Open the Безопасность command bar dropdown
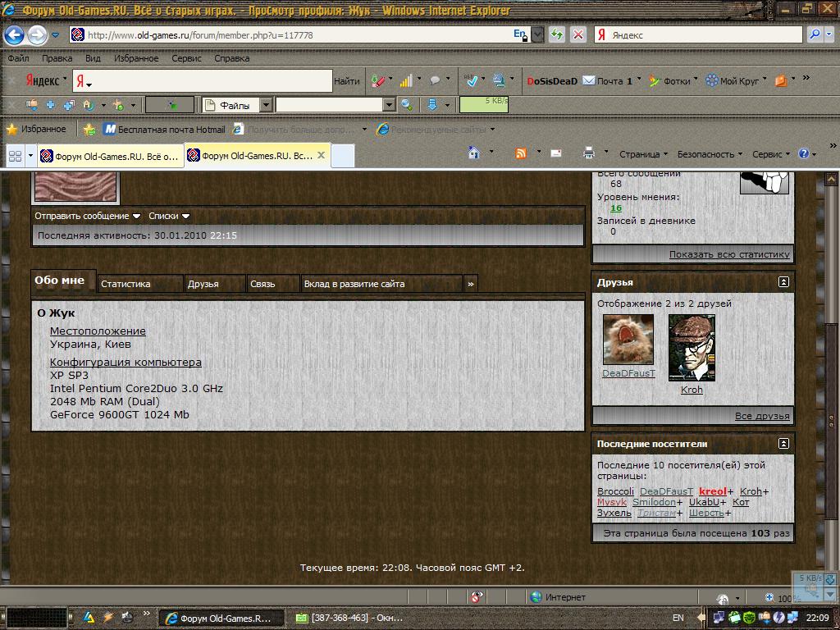The width and height of the screenshot is (840, 630). pos(710,154)
